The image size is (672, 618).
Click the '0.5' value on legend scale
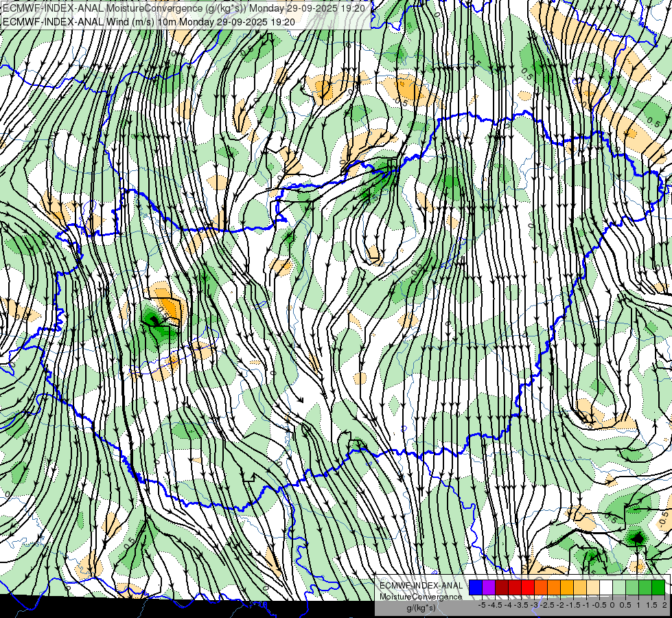pos(625,605)
